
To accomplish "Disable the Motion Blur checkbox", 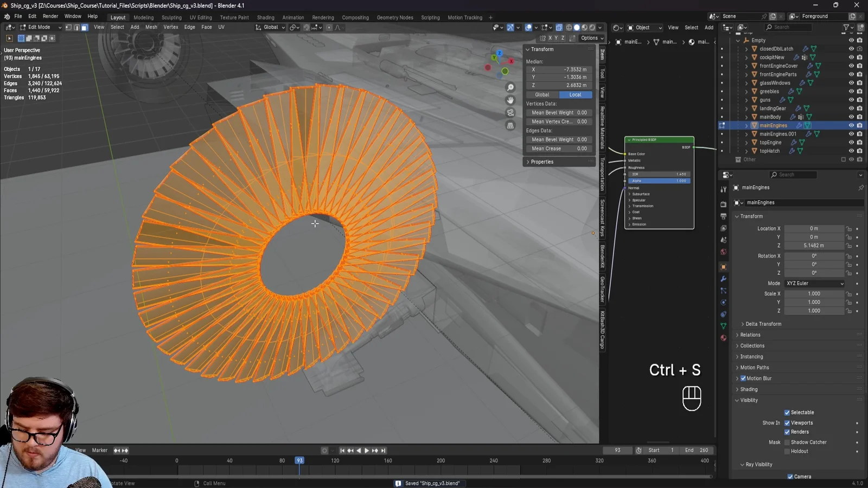I will [744, 378].
